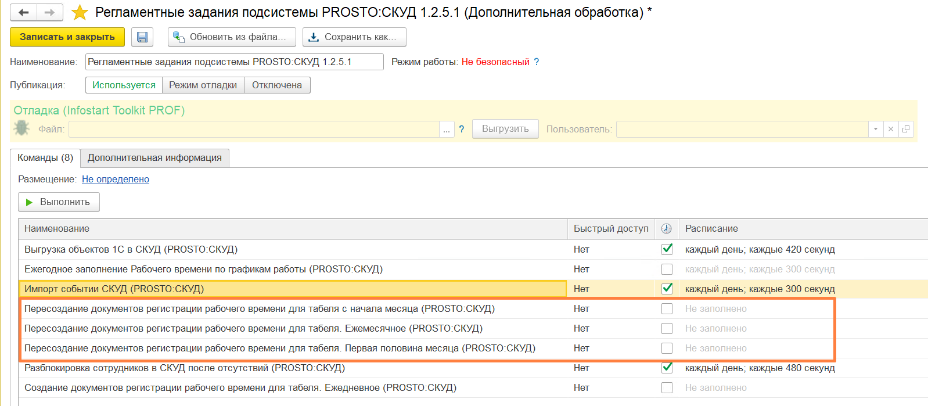Go back with the left arrow button

point(24,12)
